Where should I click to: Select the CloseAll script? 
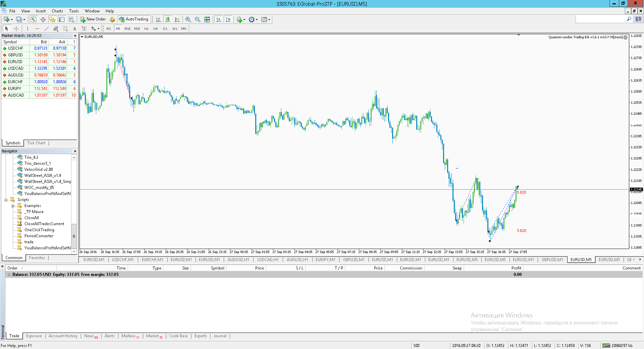point(32,218)
